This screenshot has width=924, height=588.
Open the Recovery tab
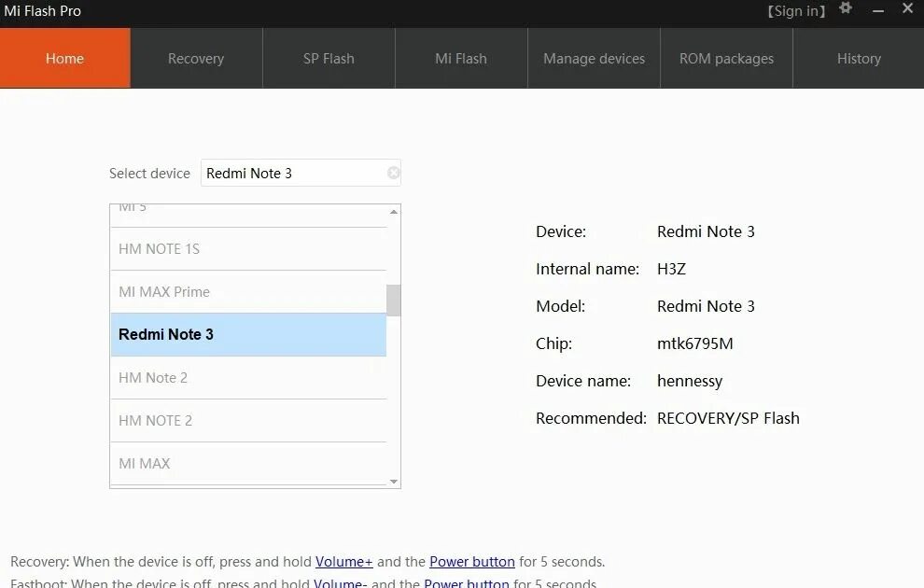[196, 58]
